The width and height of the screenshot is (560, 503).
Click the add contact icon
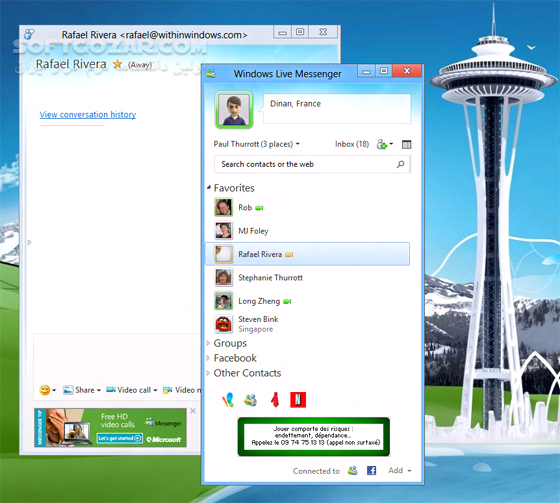[x=381, y=144]
